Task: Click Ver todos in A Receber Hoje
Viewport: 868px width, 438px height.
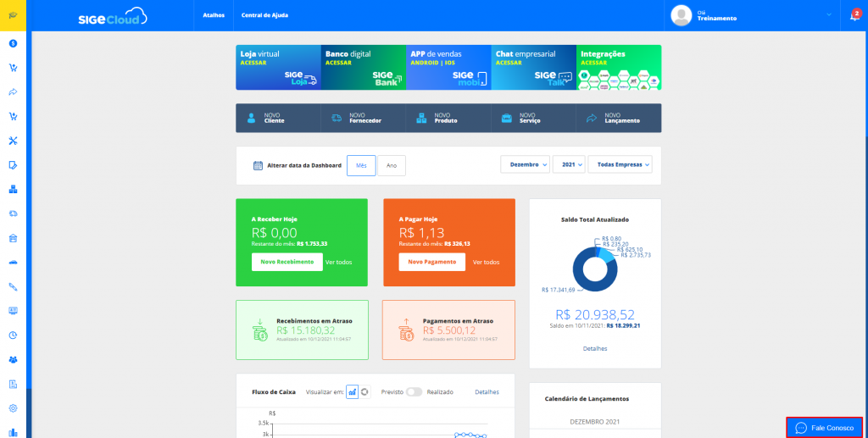Action: pyautogui.click(x=339, y=262)
